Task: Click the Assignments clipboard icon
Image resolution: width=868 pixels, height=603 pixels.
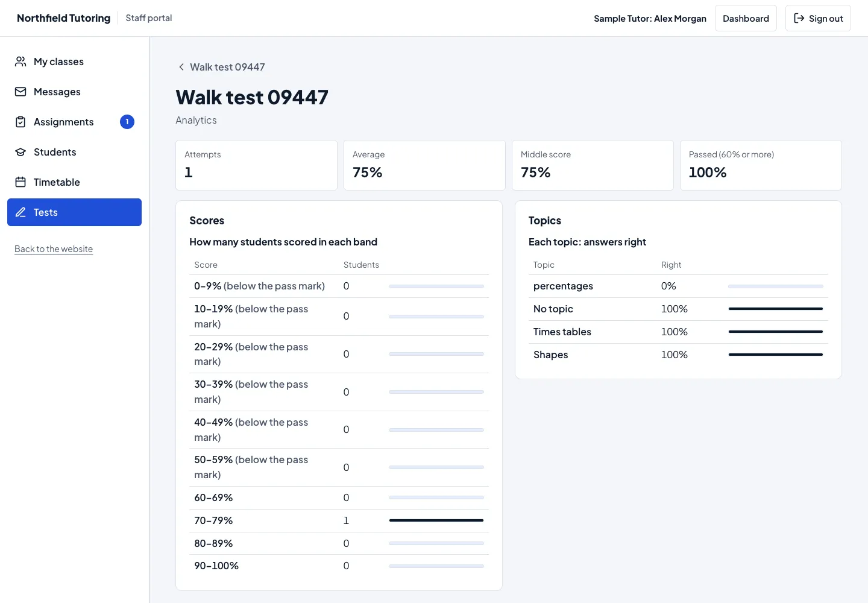Action: point(20,122)
